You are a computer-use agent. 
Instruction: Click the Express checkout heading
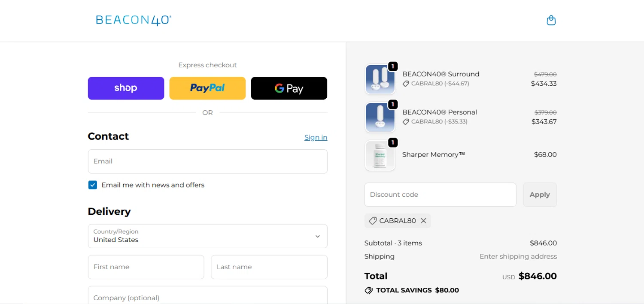(207, 65)
